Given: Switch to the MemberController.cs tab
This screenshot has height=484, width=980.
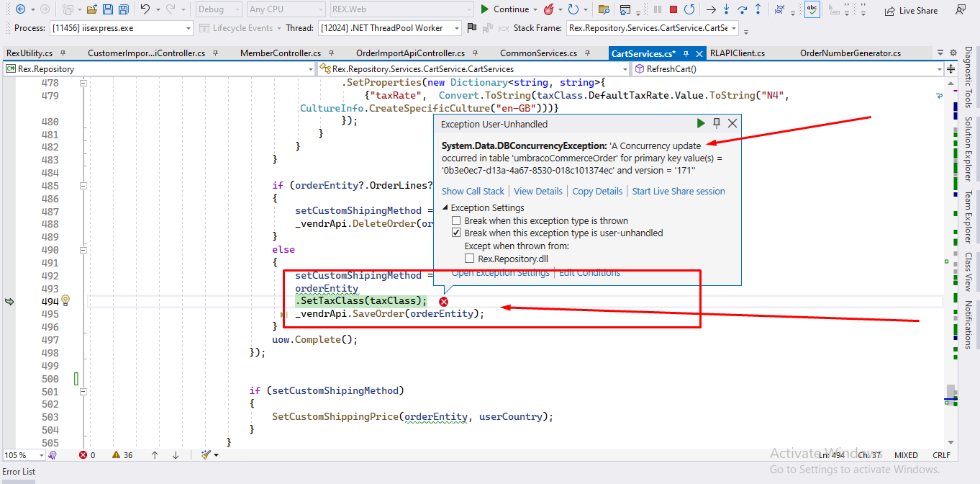Looking at the screenshot, I should (x=281, y=53).
